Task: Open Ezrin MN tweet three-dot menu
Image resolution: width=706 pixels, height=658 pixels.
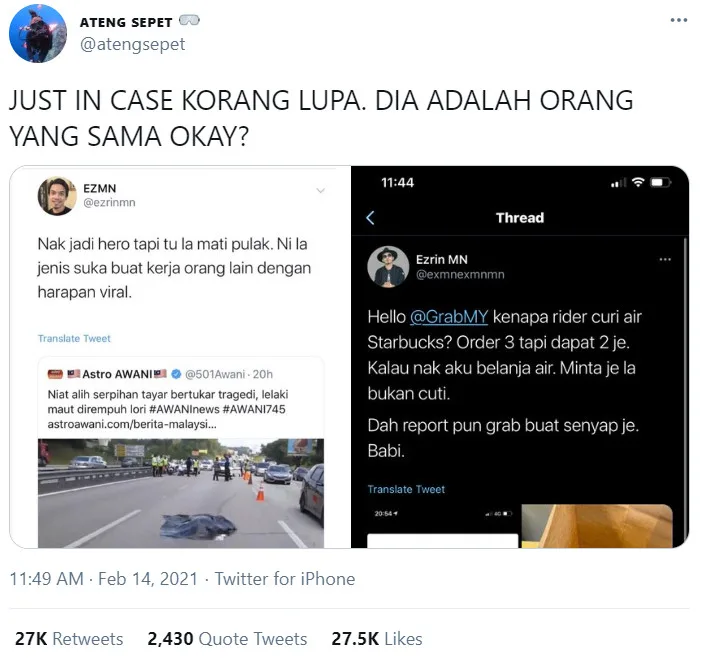Action: pos(665,259)
